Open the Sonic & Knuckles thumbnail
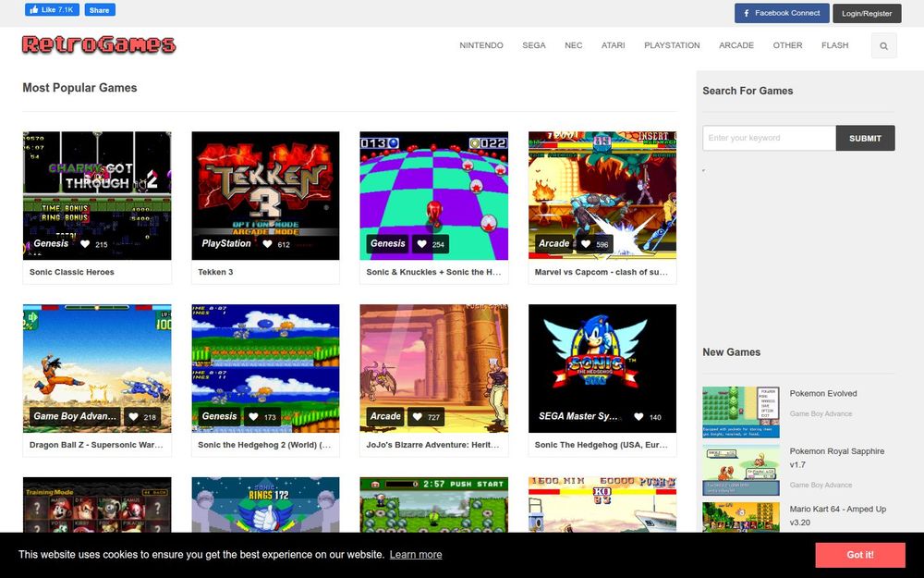 tap(433, 195)
